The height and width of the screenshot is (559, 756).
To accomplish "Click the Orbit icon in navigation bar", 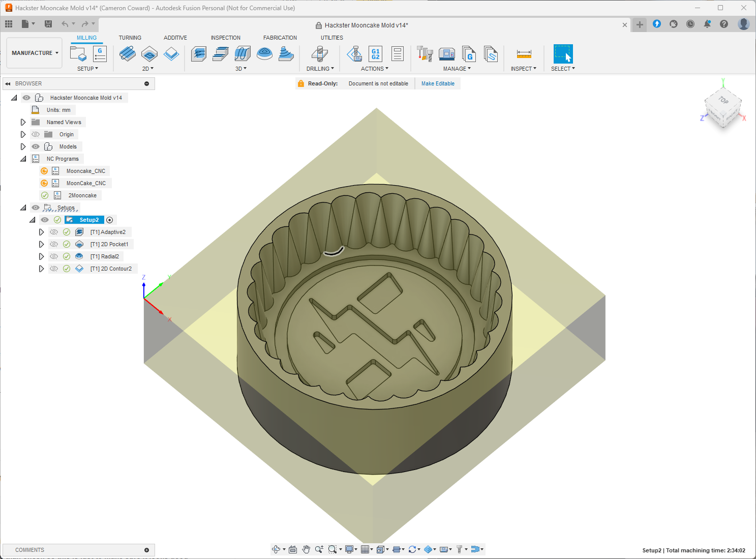I will [x=276, y=549].
